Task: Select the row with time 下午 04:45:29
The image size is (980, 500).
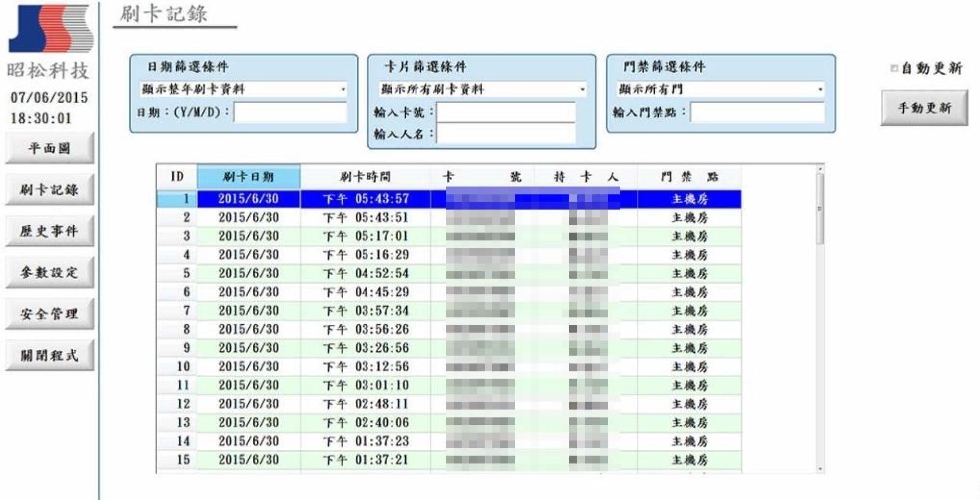Action: coord(449,292)
